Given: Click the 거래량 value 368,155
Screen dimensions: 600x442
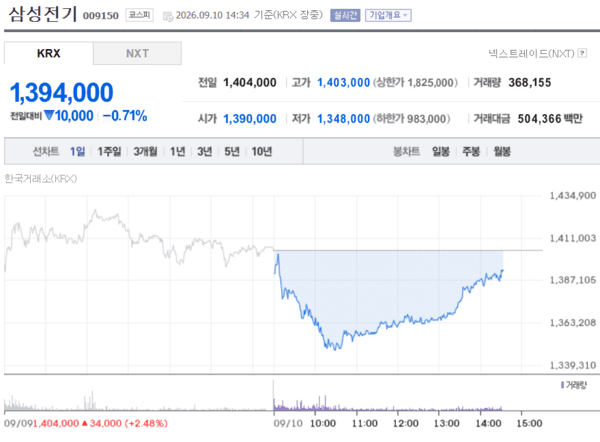Looking at the screenshot, I should 530,82.
